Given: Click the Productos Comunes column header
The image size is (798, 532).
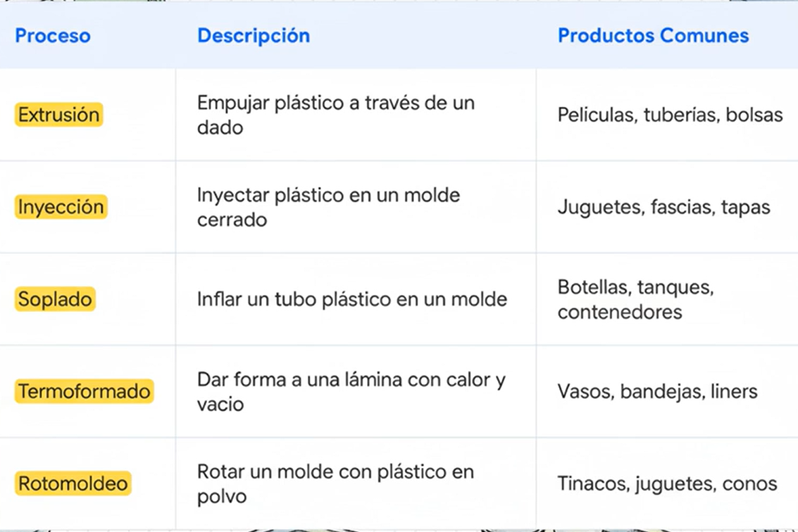Looking at the screenshot, I should click(653, 36).
